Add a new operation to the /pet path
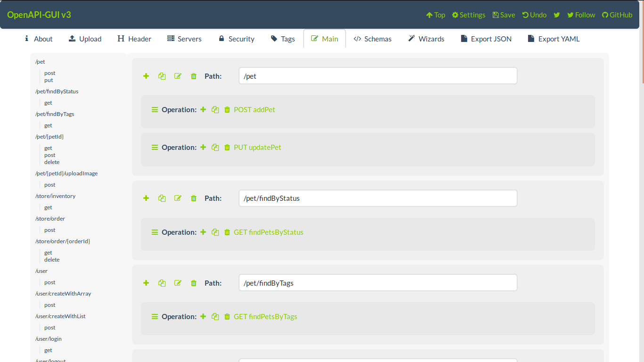The height and width of the screenshot is (362, 644). pos(146,76)
